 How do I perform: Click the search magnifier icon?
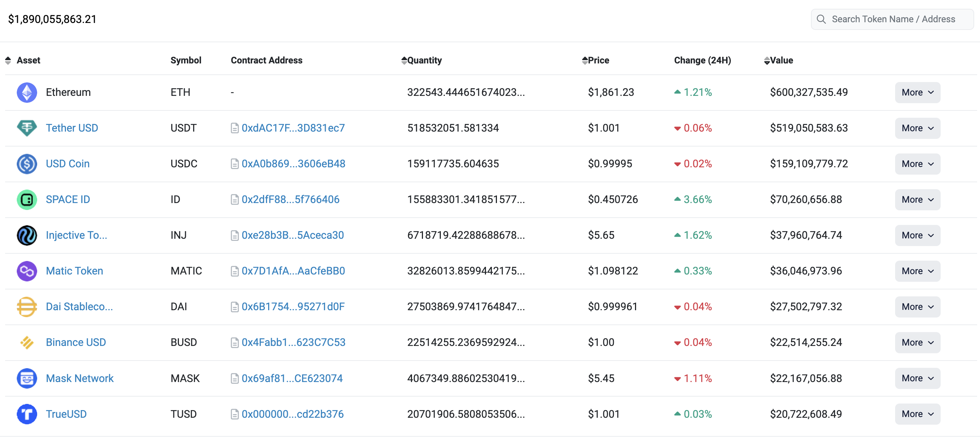point(821,19)
